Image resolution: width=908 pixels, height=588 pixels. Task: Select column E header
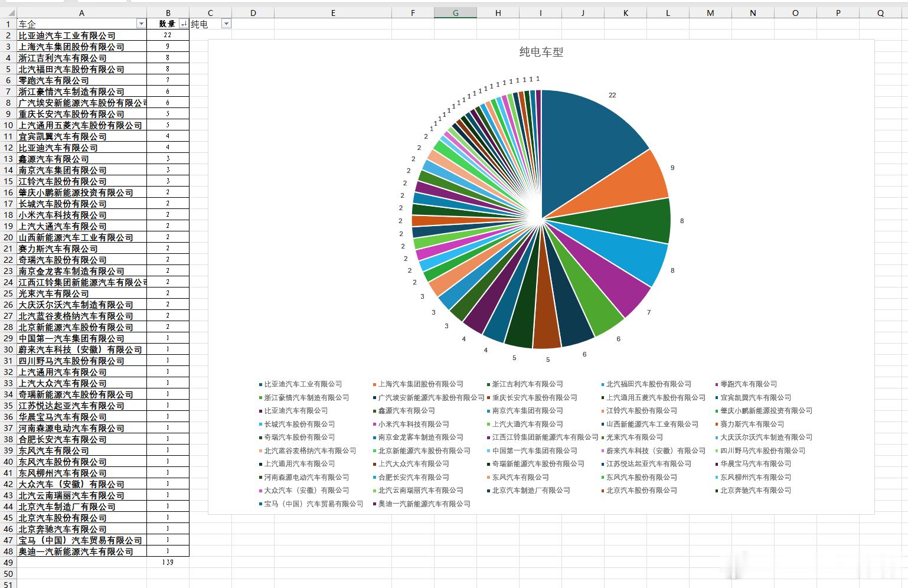pyautogui.click(x=333, y=13)
